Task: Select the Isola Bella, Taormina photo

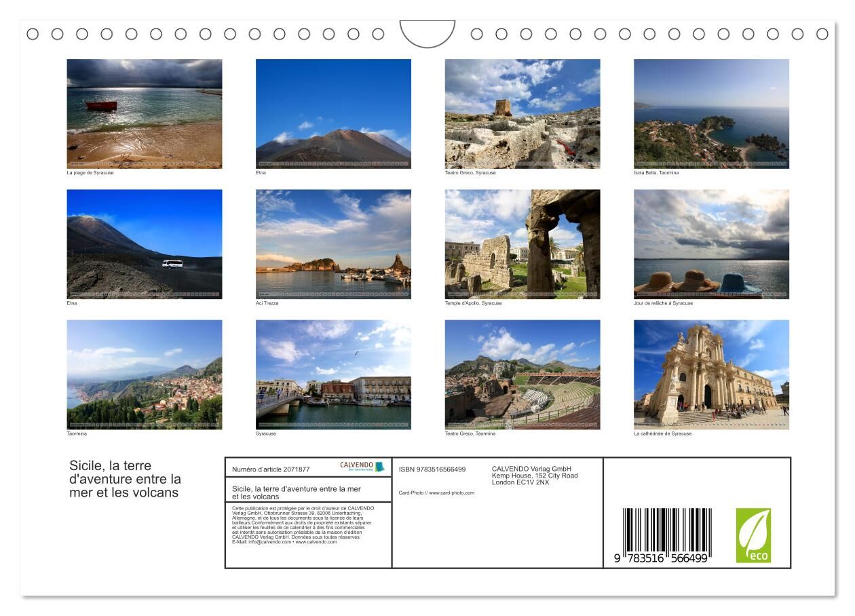Action: (x=711, y=113)
